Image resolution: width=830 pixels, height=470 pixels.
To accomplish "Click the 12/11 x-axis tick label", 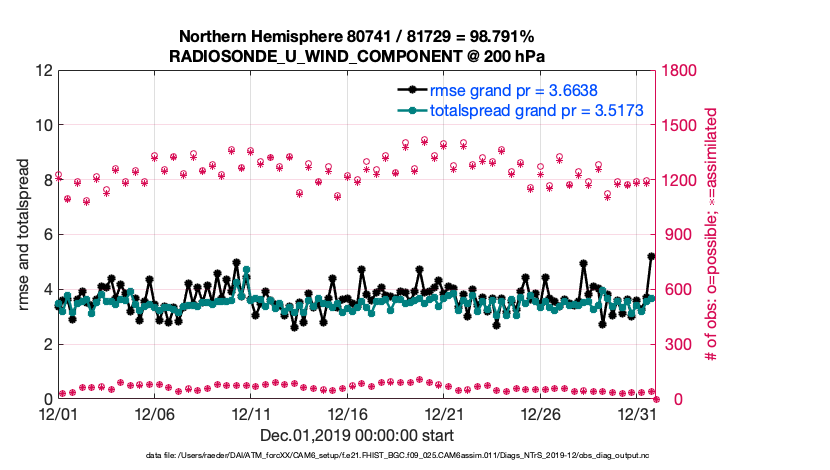I will (x=250, y=414).
